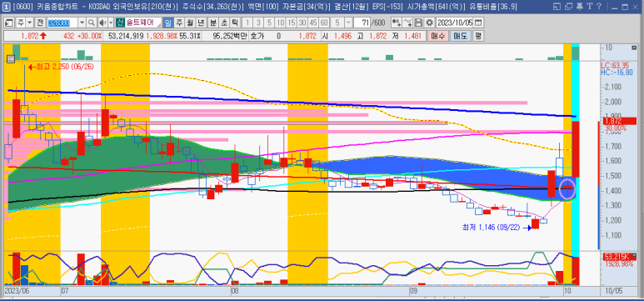The width and height of the screenshot is (644, 301).
Task: Click the 매도 sell button
Action: [460, 36]
